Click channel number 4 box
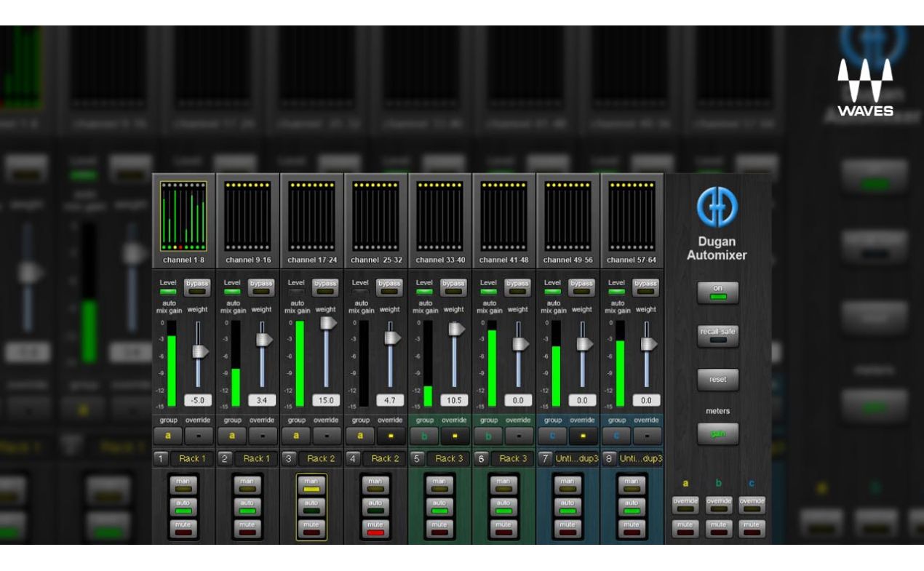924x571 pixels. pos(353,458)
